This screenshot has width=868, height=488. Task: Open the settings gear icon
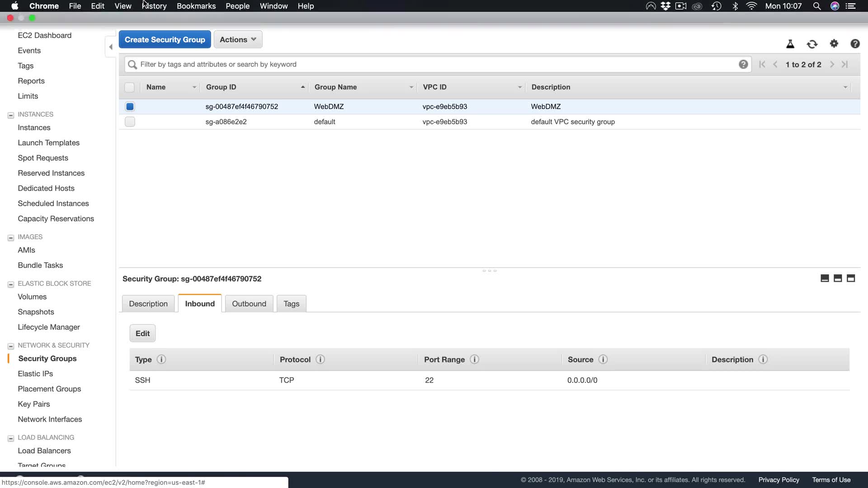tap(834, 43)
